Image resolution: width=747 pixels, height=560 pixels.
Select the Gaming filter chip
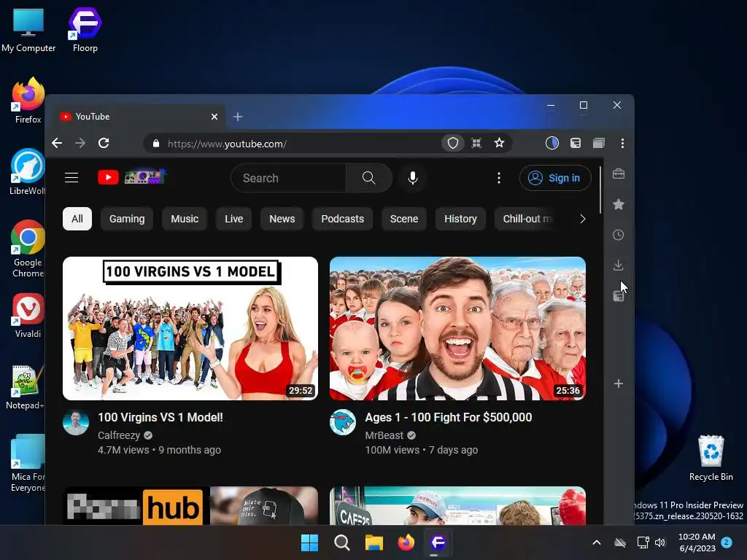(x=127, y=219)
